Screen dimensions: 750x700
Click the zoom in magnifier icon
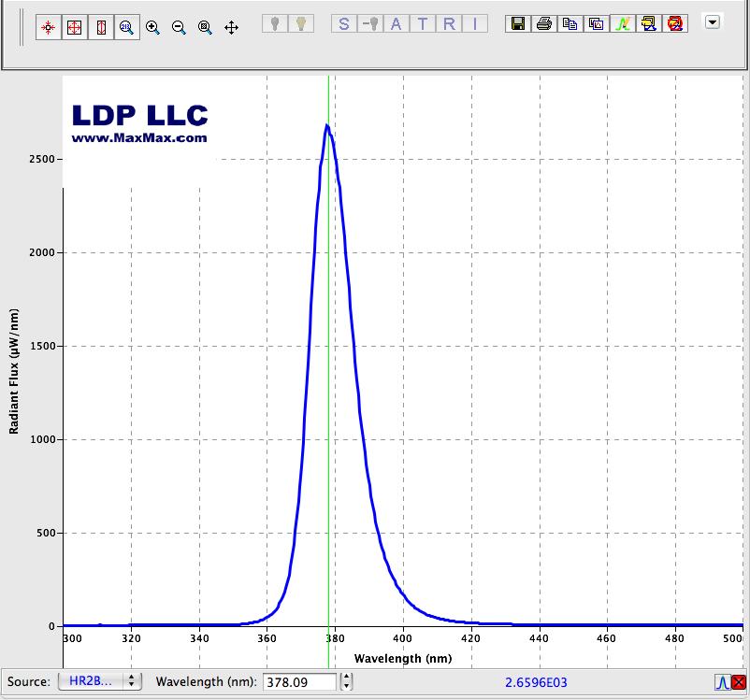tap(152, 27)
